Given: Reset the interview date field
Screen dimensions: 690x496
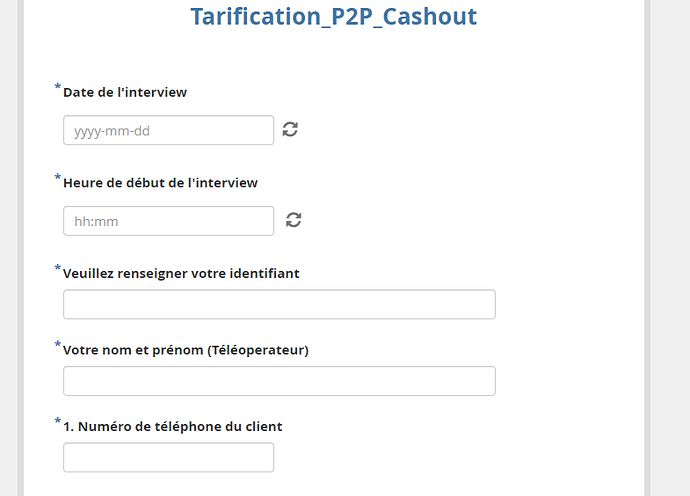Looking at the screenshot, I should pos(290,129).
